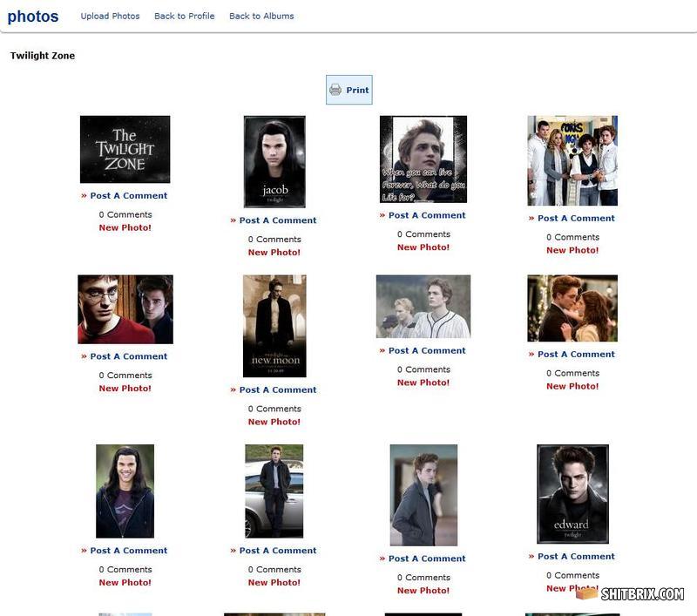The width and height of the screenshot is (697, 616).
Task: Click 'New Photo!' under the silver car photo
Action: (x=274, y=583)
